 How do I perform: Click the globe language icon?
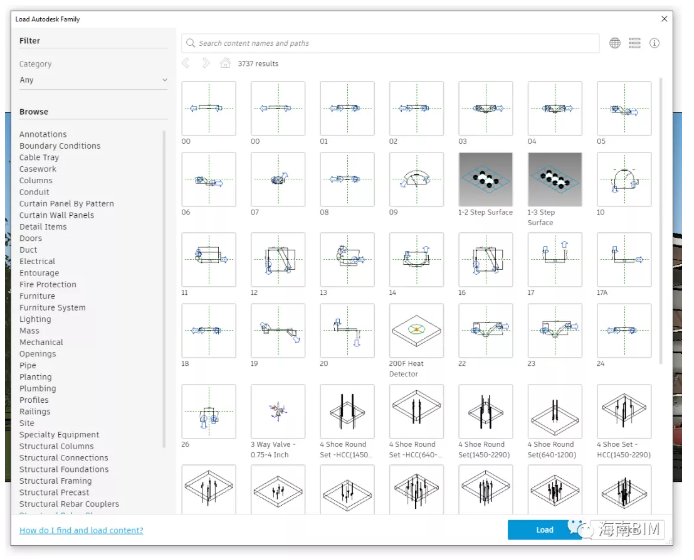pyautogui.click(x=615, y=43)
